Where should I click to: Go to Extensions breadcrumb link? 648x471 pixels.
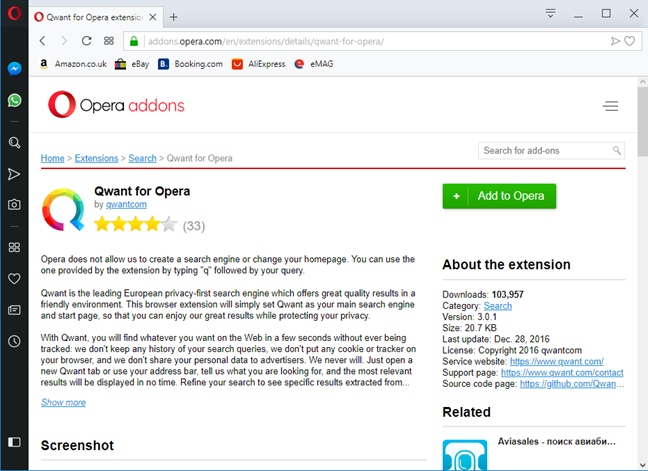coord(96,158)
